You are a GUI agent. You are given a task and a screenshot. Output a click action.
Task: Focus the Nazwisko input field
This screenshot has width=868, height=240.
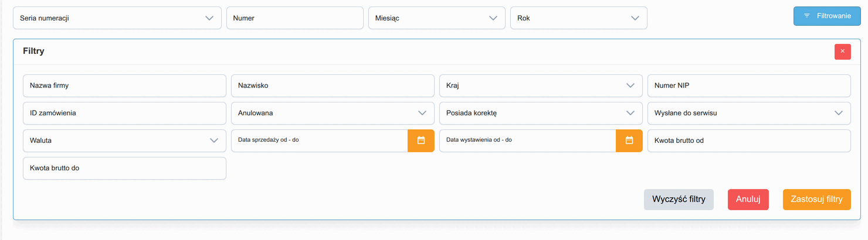tap(333, 85)
